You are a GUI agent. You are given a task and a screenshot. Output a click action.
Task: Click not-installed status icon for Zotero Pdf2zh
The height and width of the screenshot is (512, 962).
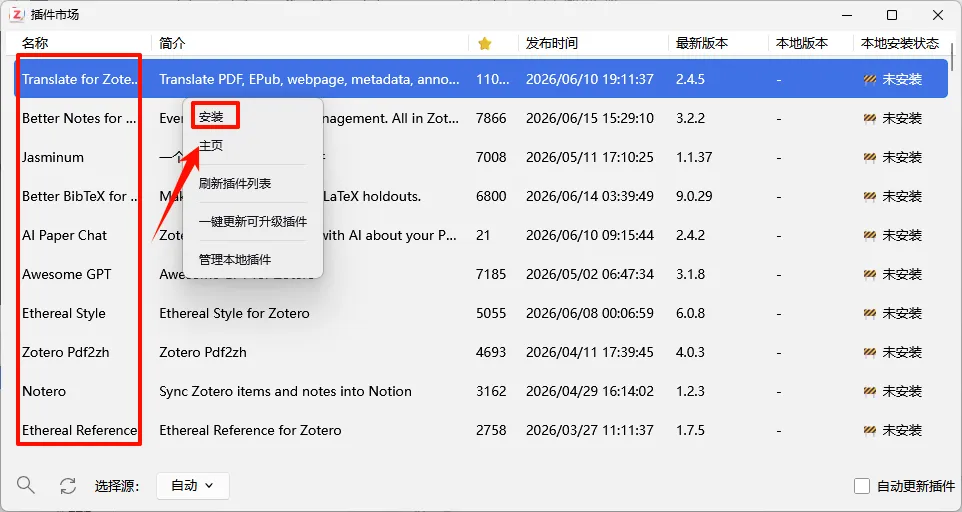point(869,353)
